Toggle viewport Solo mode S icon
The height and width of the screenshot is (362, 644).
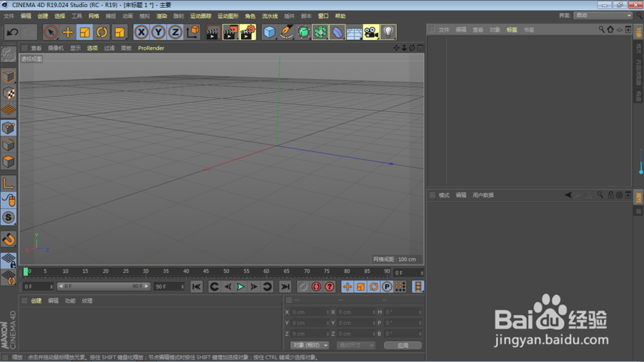tap(8, 217)
